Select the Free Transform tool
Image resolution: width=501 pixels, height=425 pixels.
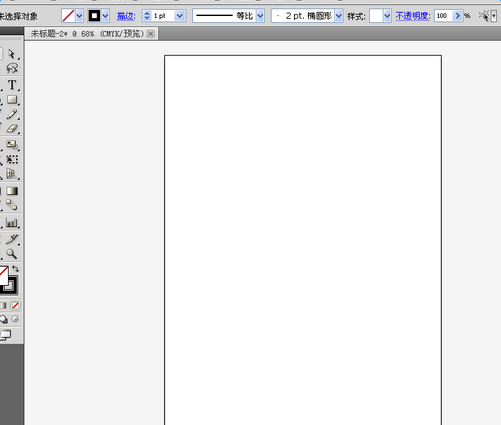click(x=12, y=159)
